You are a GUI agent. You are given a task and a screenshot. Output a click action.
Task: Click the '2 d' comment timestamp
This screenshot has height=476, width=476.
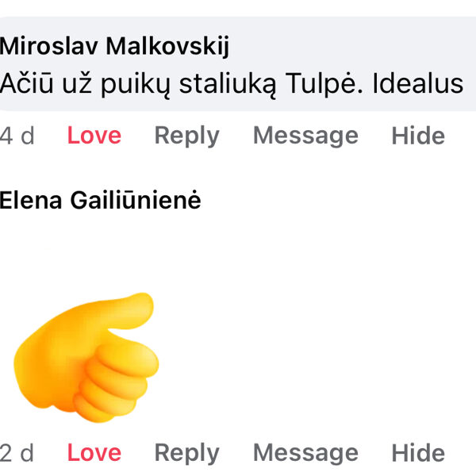[17, 453]
